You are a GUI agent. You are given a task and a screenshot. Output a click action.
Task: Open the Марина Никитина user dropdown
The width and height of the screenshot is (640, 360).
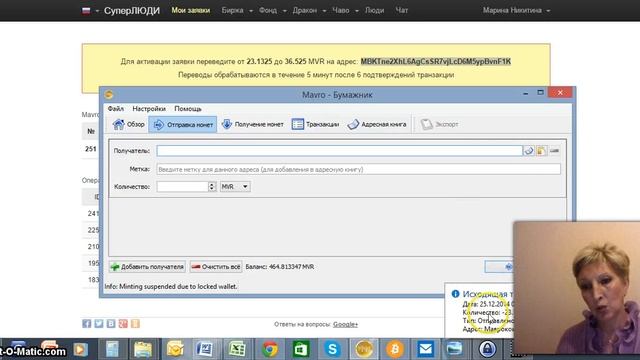pyautogui.click(x=516, y=10)
